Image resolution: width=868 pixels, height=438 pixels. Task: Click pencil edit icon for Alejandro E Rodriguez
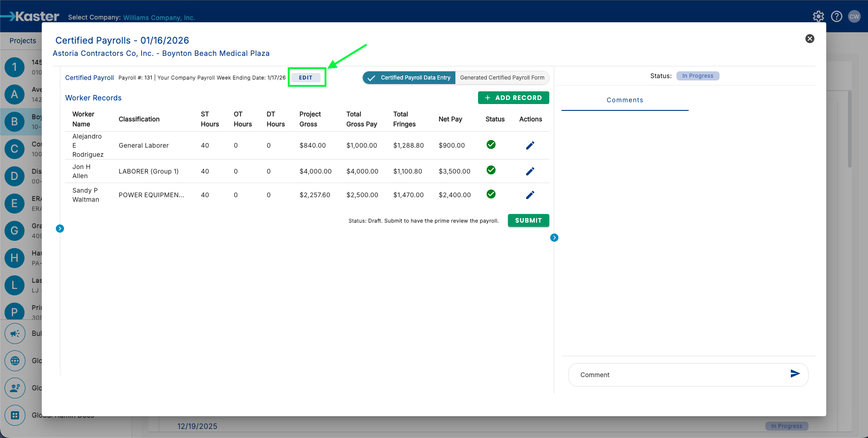pyautogui.click(x=530, y=145)
